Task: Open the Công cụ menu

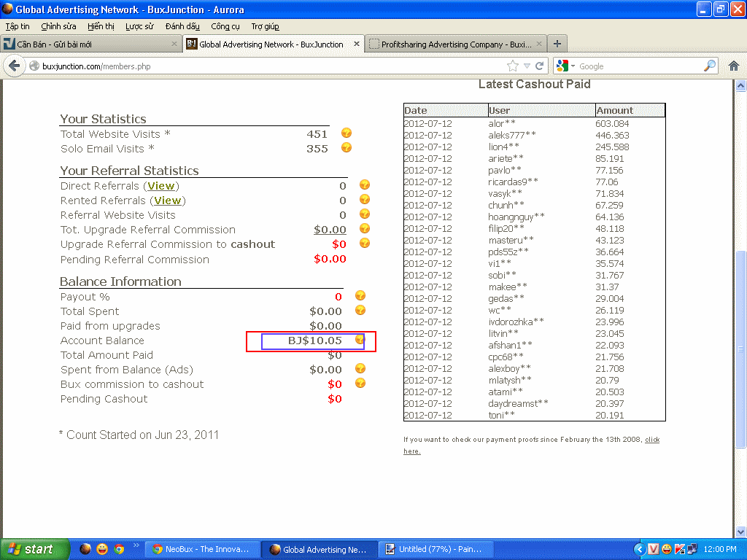Action: [225, 26]
